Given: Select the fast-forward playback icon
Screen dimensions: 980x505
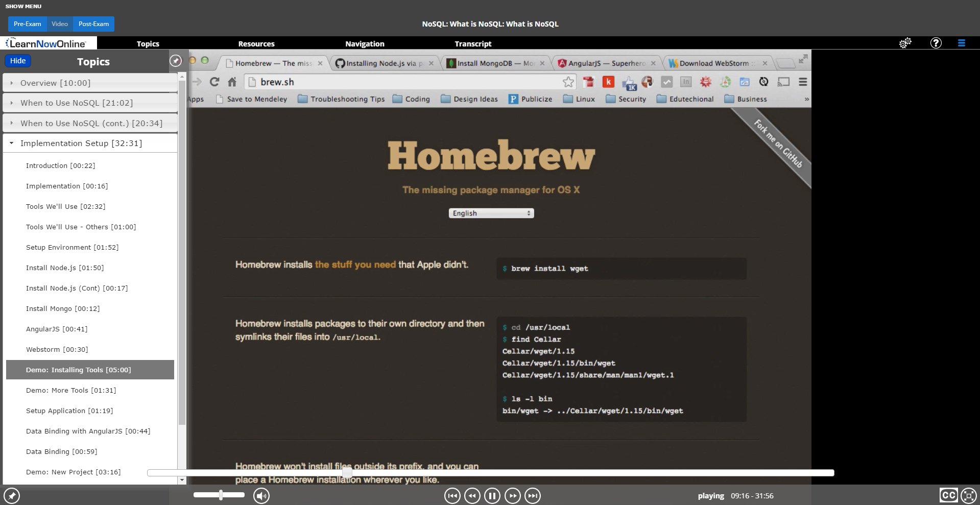Looking at the screenshot, I should 513,495.
